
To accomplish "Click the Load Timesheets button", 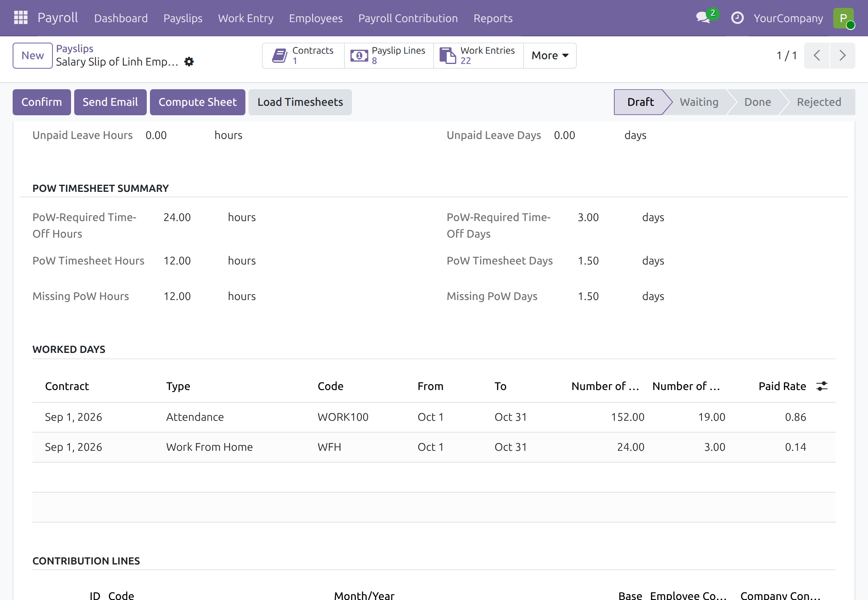I will (x=300, y=102).
